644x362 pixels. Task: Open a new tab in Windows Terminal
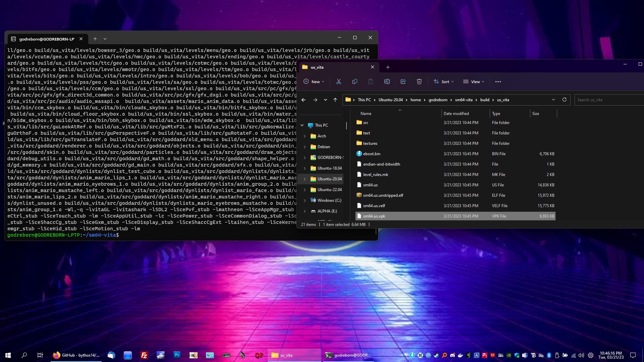pos(95,39)
